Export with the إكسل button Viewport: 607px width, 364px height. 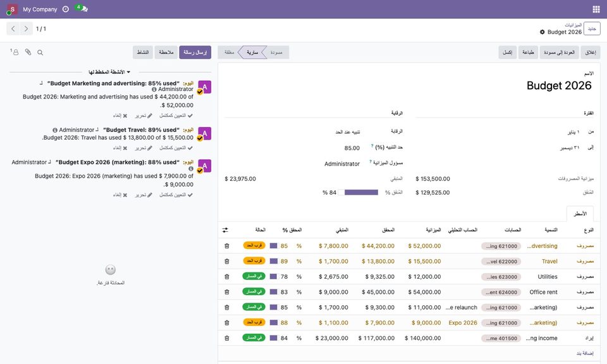coord(507,52)
